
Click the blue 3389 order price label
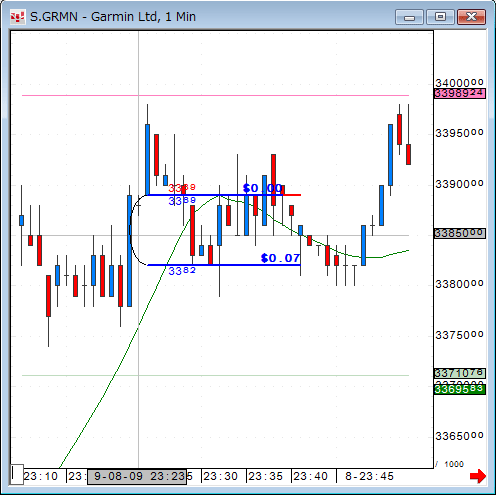[182, 201]
